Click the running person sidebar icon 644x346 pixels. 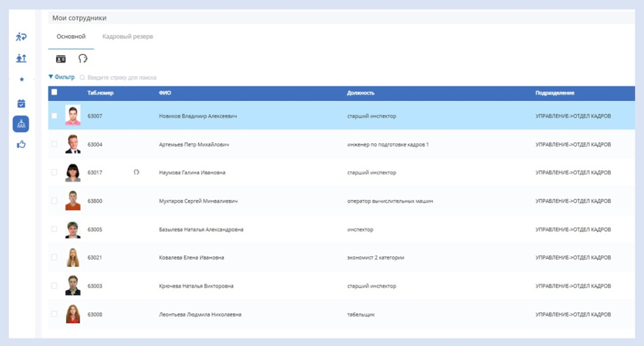(21, 37)
